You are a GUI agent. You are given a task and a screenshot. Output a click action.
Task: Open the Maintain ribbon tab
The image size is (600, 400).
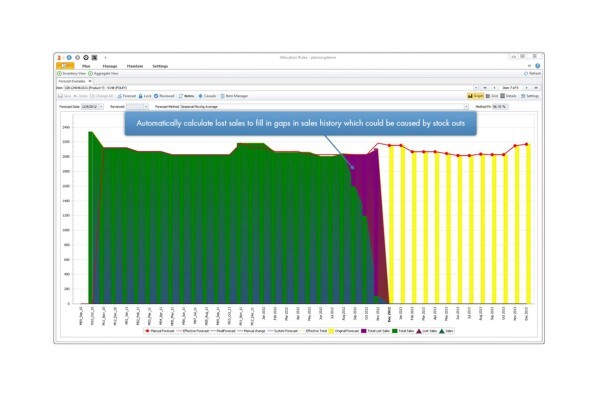click(x=135, y=66)
